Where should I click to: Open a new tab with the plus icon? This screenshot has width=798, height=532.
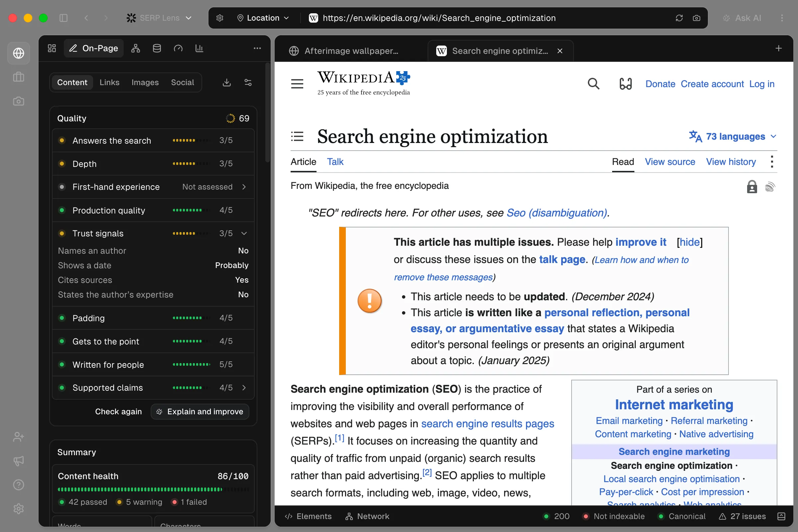pos(778,48)
